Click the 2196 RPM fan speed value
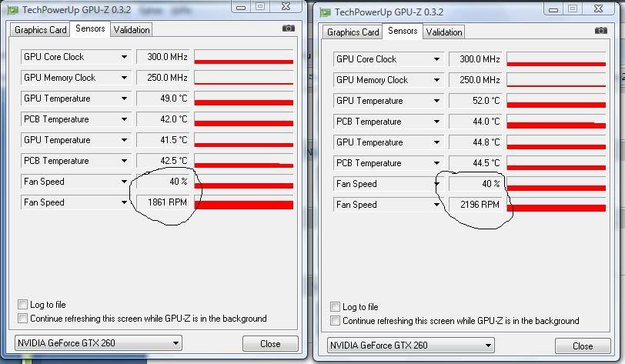 pos(476,205)
